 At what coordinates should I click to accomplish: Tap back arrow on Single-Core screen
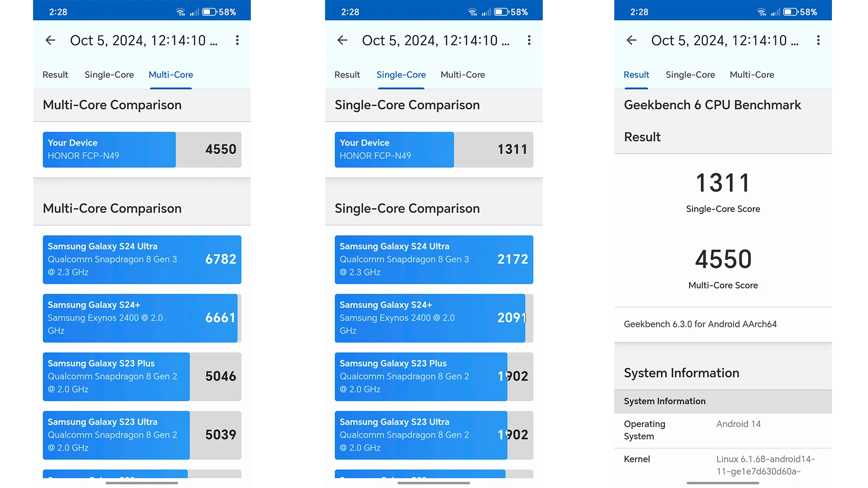tap(342, 40)
